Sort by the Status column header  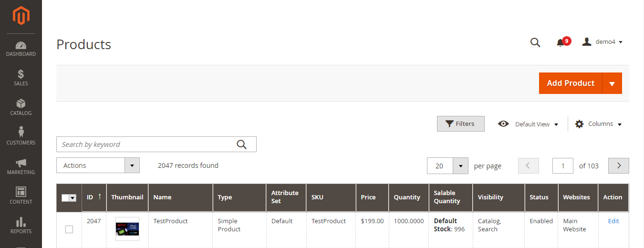click(x=541, y=197)
